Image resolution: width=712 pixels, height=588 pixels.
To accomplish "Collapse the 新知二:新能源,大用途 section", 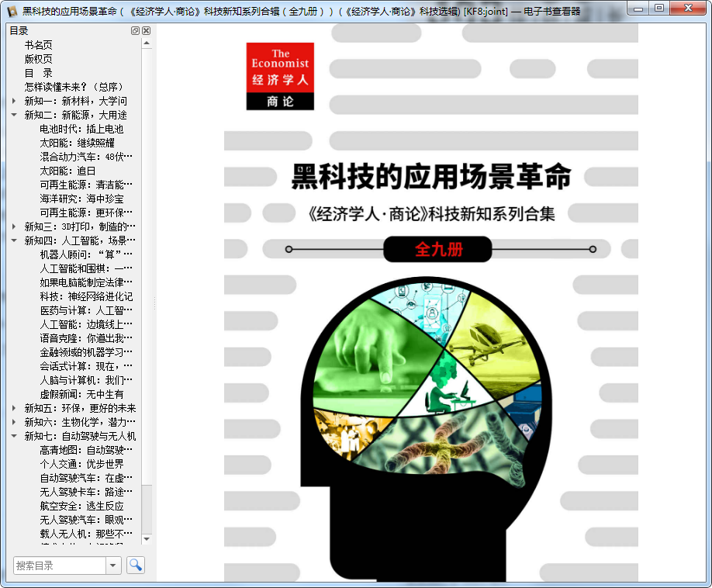I will point(14,115).
